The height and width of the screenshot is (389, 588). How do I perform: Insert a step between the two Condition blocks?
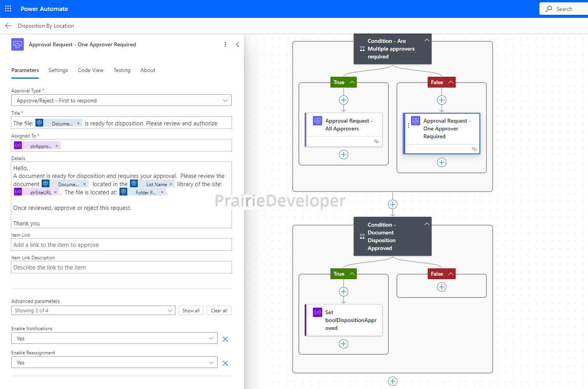pos(393,204)
